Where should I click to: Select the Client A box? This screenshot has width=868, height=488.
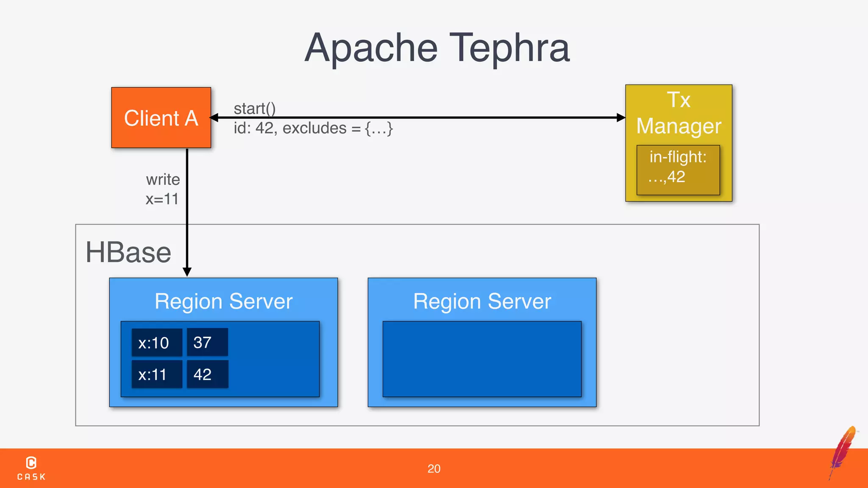click(161, 118)
